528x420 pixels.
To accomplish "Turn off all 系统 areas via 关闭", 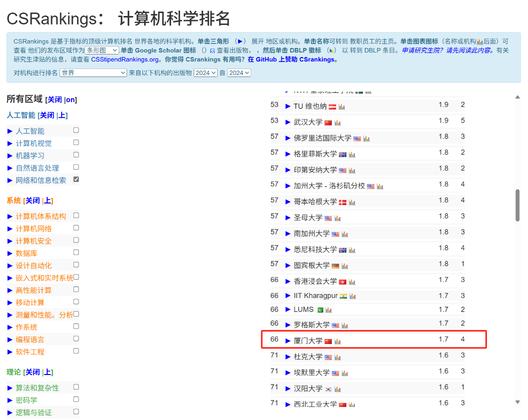I will (33, 200).
